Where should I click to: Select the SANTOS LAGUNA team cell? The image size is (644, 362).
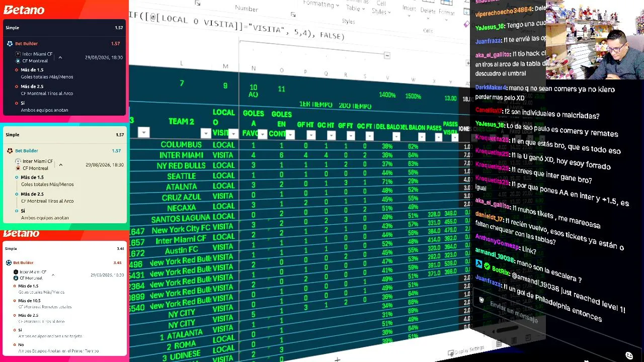[x=181, y=218]
